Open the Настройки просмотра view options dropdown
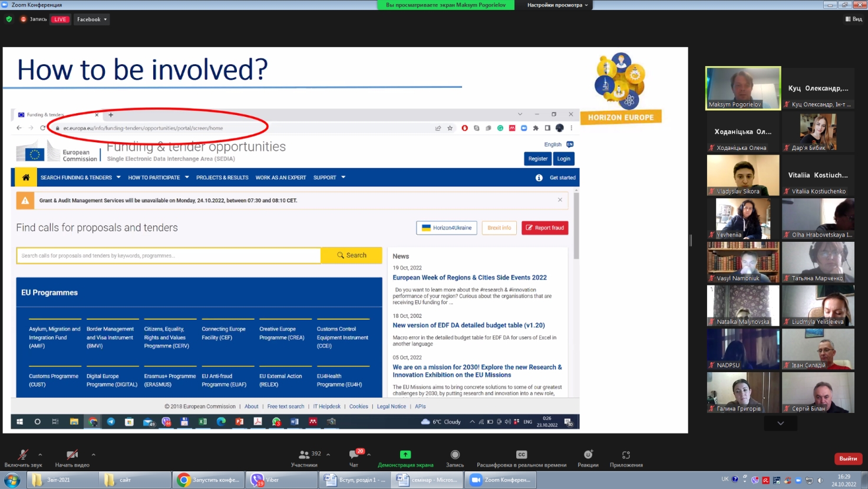 coord(557,5)
